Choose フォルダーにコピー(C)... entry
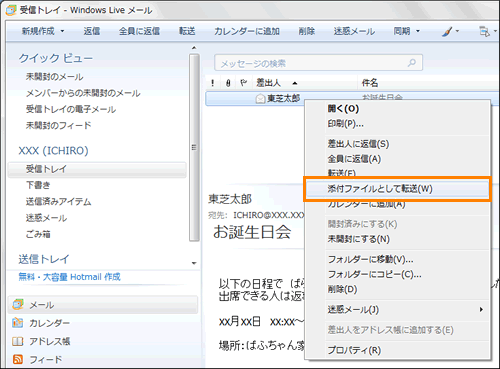 click(x=374, y=274)
